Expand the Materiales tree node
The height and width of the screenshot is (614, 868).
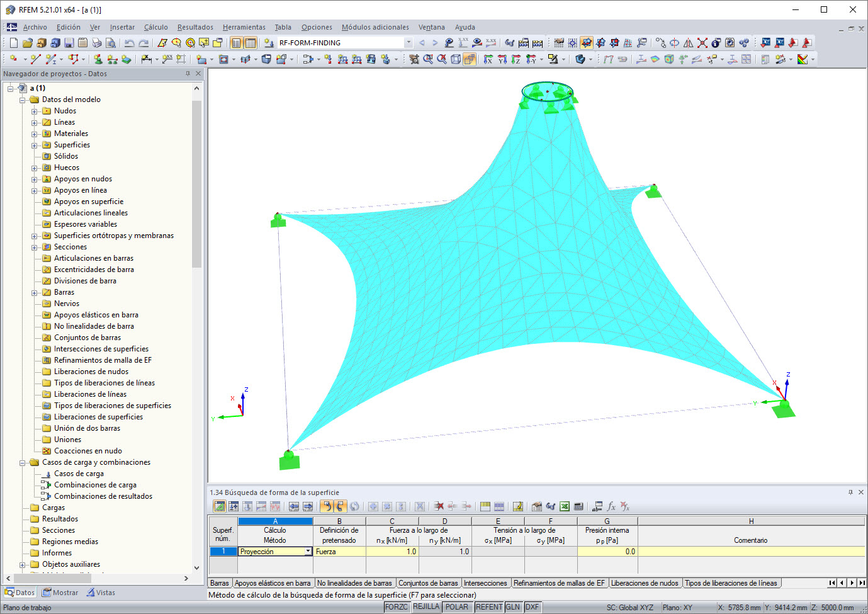(x=35, y=134)
